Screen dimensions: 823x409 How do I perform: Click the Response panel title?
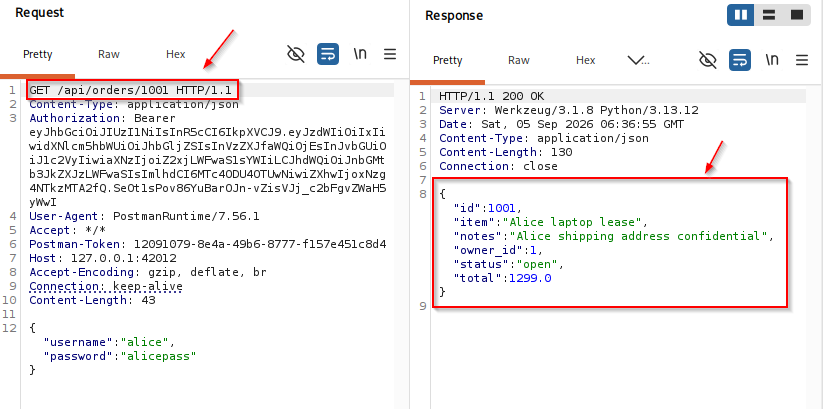pyautogui.click(x=454, y=16)
